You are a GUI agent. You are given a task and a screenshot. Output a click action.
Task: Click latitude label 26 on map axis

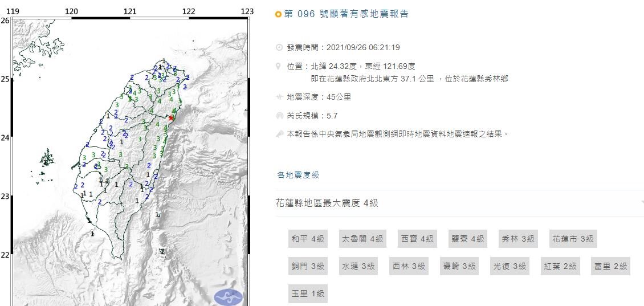[x=5, y=20]
